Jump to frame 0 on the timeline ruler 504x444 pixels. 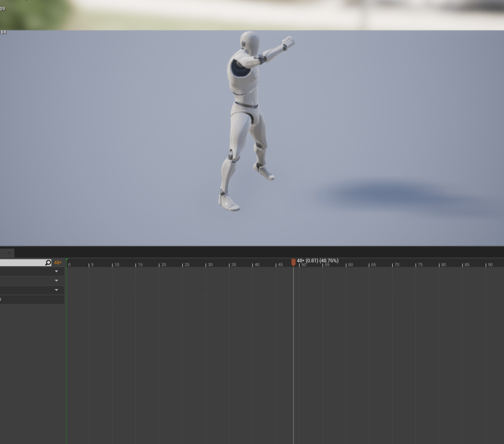click(67, 265)
